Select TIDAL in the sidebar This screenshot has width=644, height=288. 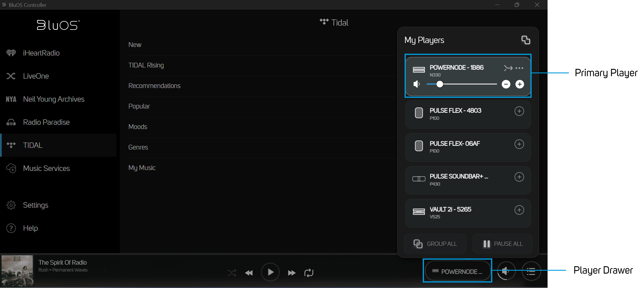(x=58, y=145)
